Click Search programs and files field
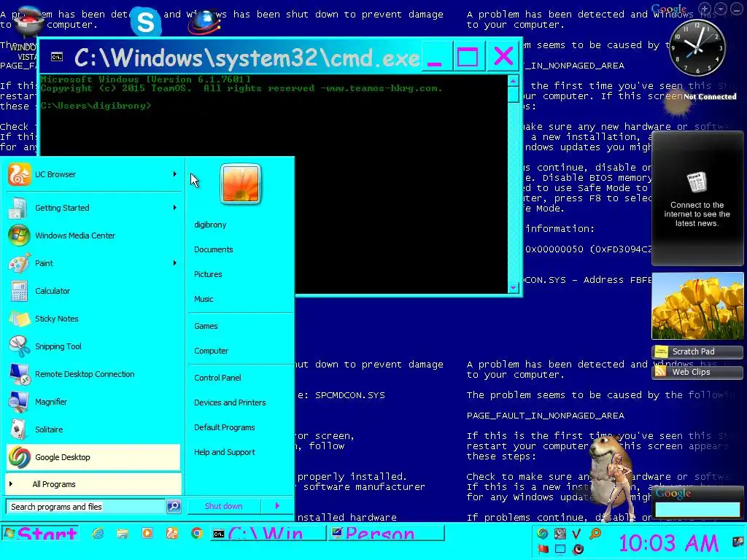The width and height of the screenshot is (747, 560). click(x=86, y=506)
